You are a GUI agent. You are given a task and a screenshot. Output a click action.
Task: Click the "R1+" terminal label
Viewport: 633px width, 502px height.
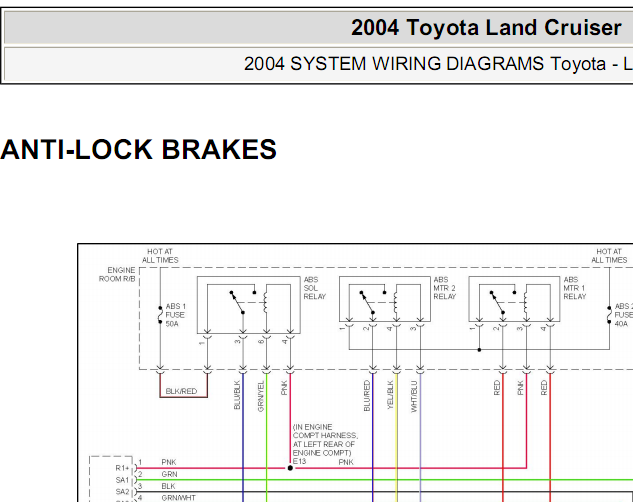coord(122,468)
